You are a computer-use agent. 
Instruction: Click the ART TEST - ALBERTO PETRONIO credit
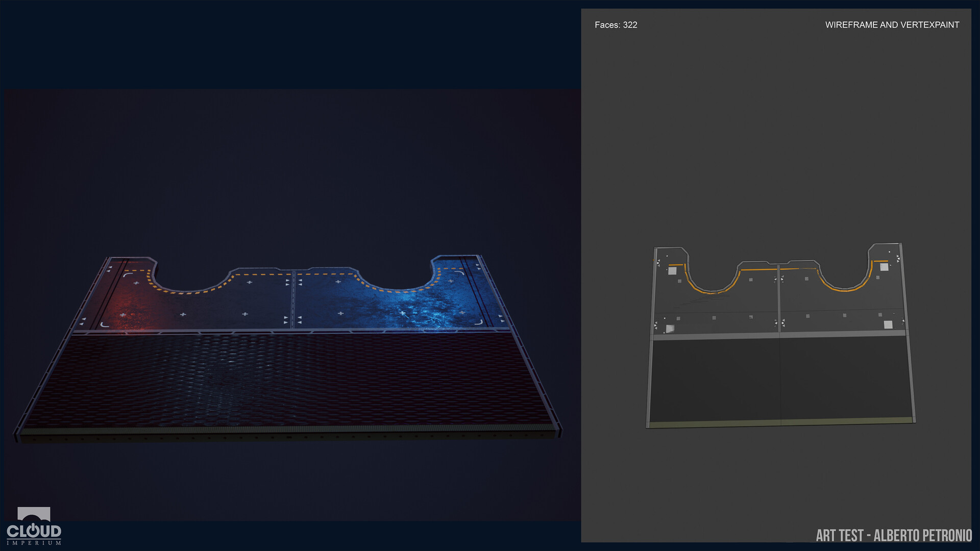893,535
